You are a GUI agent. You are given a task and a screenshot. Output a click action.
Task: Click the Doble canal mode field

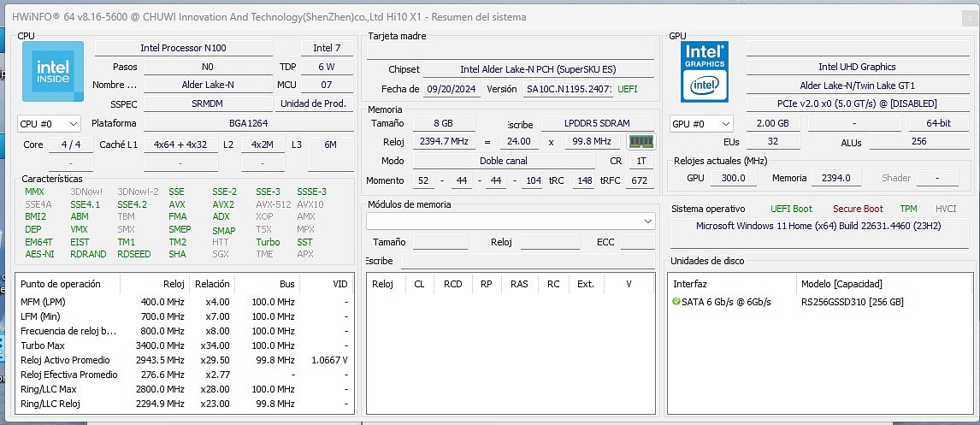[504, 161]
